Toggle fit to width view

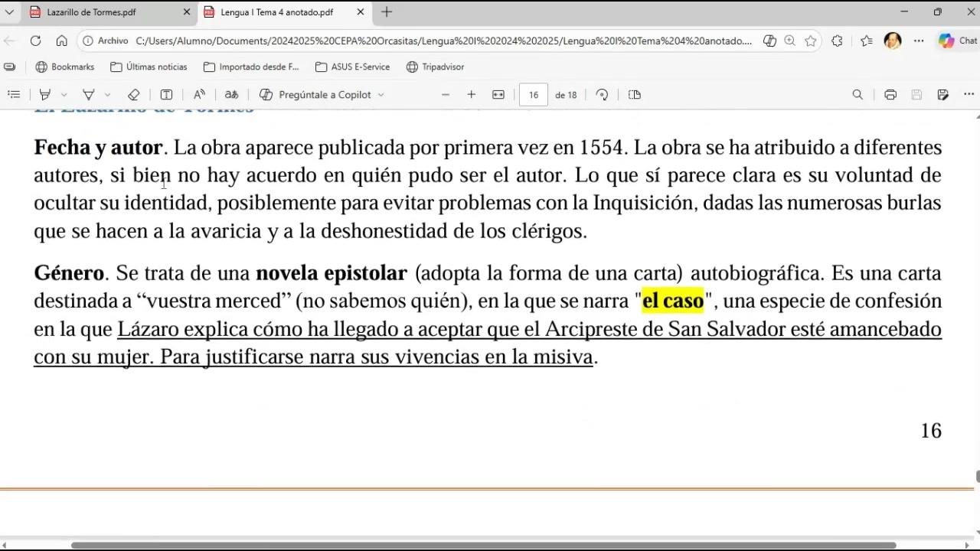point(498,95)
